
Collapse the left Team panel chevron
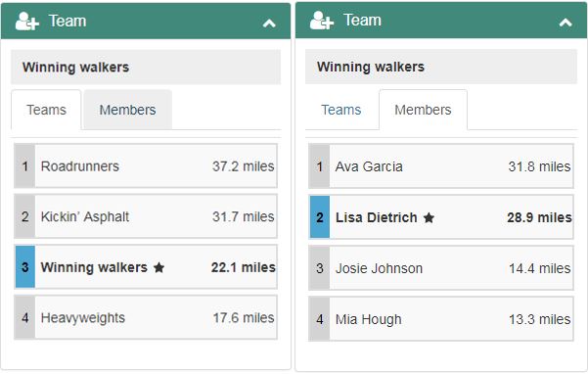[269, 23]
